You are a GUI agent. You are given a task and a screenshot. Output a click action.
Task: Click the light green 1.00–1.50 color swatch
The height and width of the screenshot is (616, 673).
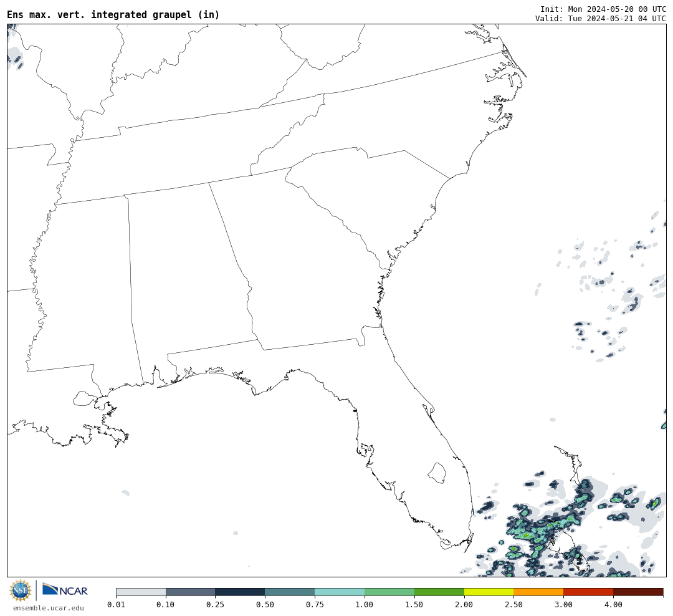coord(389,592)
